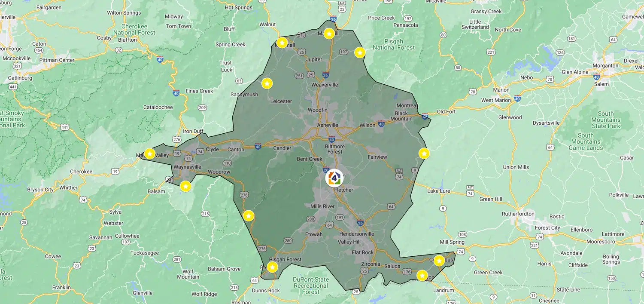644x304 pixels.
Task: Click the star marker beside route 197
Action: point(360,52)
